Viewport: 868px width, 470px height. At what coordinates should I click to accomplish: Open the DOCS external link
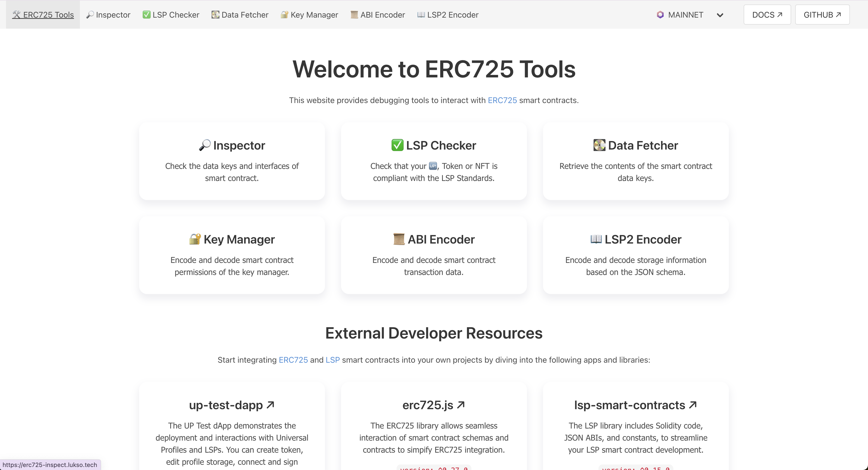(x=767, y=15)
